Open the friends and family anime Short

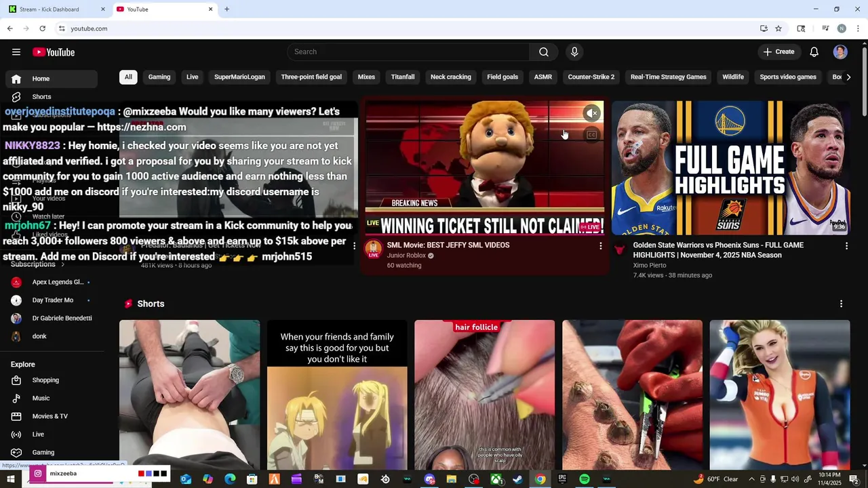click(337, 395)
